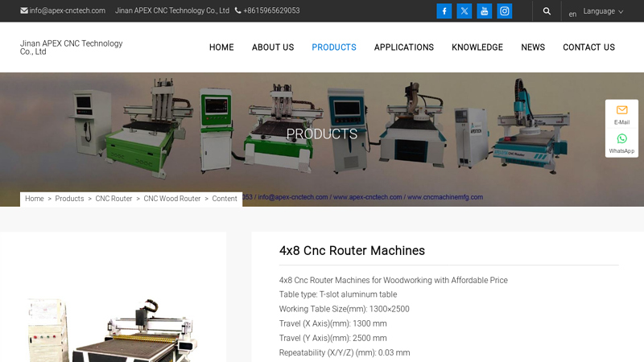
Task: Open the Instagram social icon
Action: 505,11
